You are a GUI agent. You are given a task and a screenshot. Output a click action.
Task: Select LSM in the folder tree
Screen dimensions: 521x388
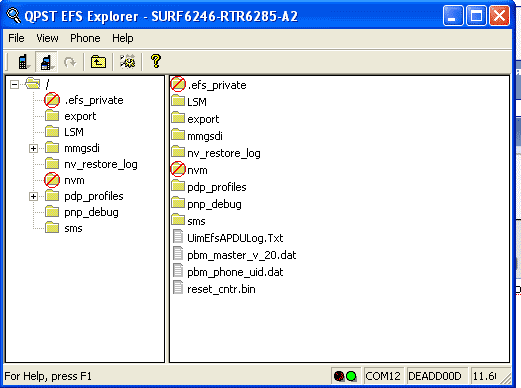(x=74, y=132)
